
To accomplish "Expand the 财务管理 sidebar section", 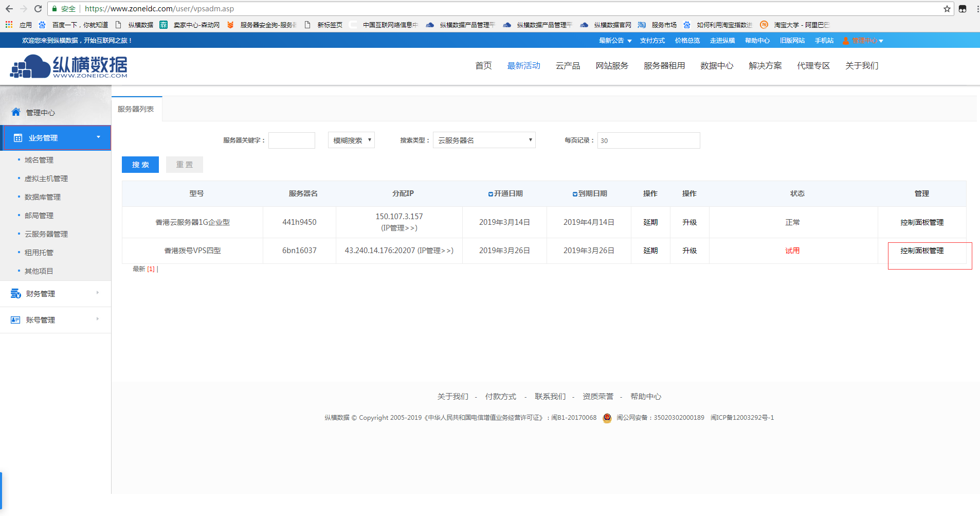I will click(98, 293).
